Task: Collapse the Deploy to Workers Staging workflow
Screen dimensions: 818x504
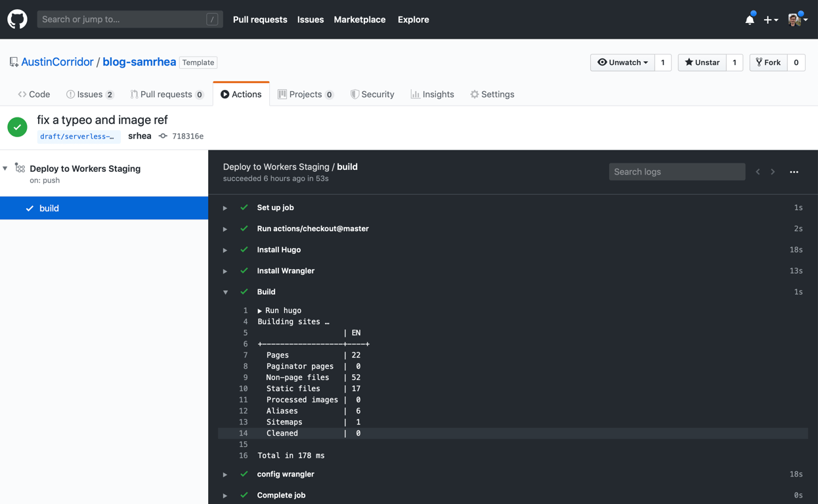Action: [x=5, y=169]
